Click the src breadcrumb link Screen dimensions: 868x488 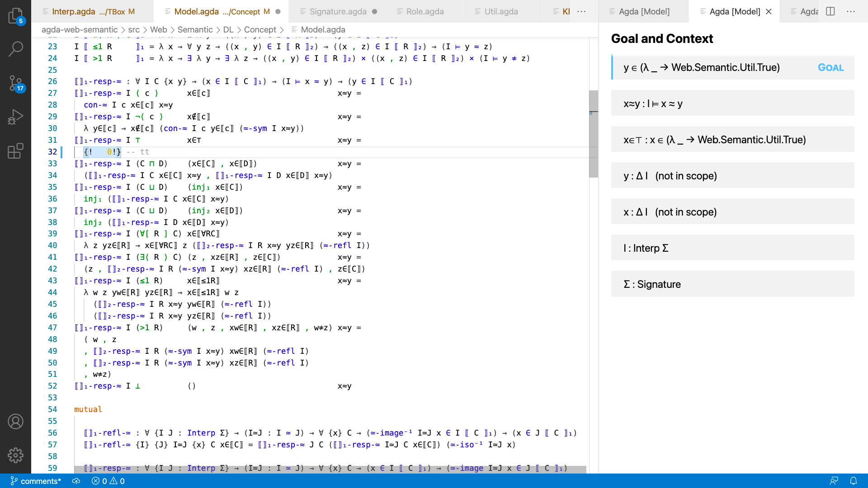coord(134,29)
